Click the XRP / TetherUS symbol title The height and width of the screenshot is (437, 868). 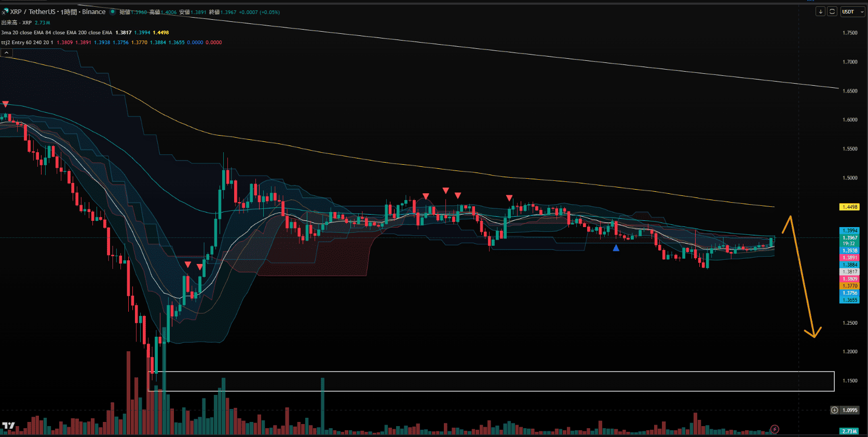point(32,11)
